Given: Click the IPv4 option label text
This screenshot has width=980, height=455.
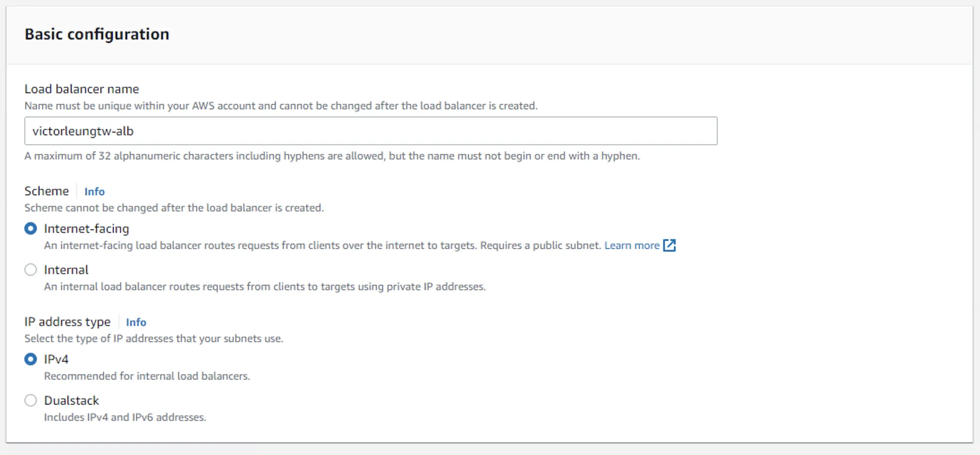Looking at the screenshot, I should 56,360.
